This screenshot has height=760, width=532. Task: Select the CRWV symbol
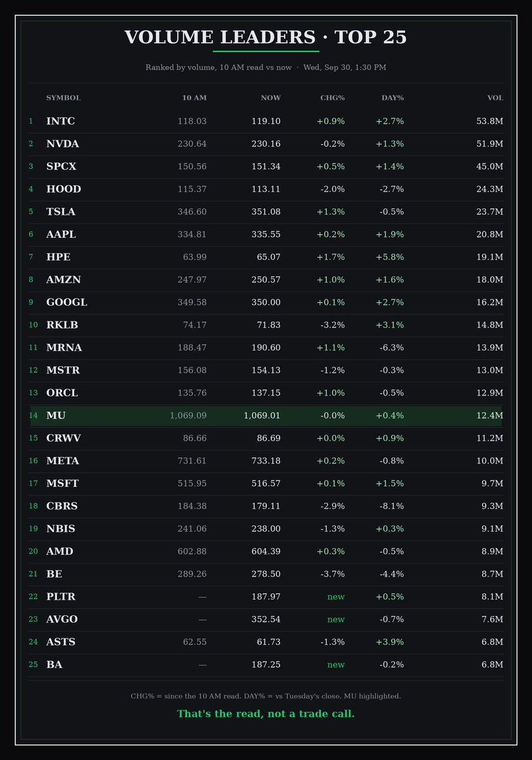point(63,438)
